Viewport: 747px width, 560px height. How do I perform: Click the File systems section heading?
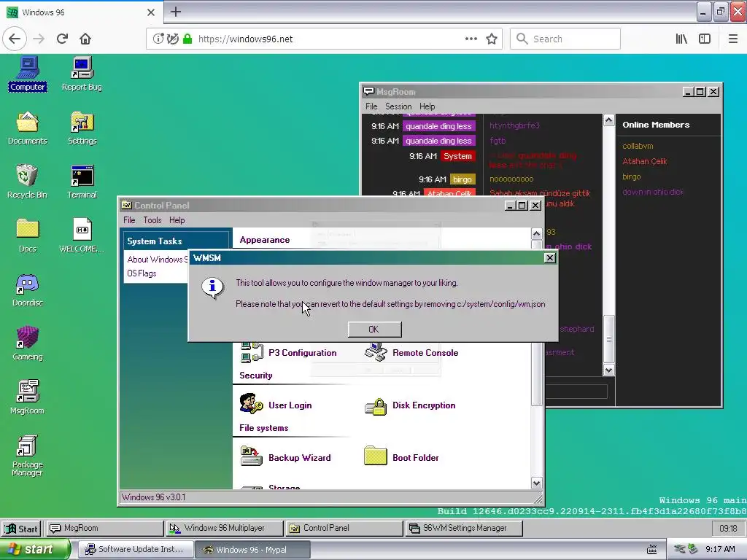[263, 427]
